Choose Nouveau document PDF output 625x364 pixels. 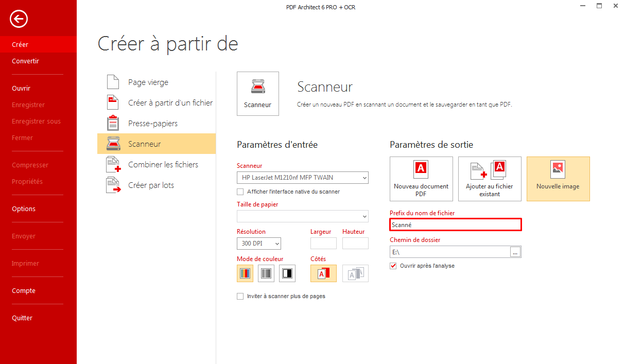tap(421, 179)
